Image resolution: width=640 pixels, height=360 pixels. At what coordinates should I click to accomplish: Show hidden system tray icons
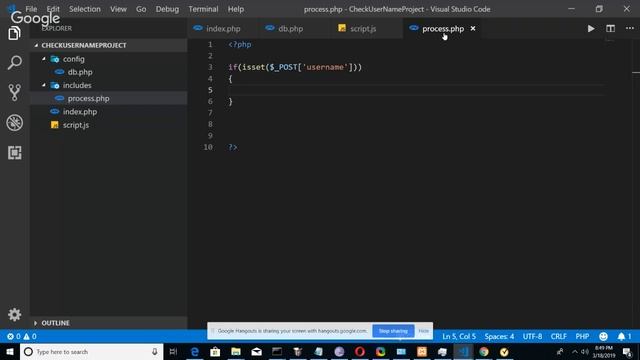[575, 351]
